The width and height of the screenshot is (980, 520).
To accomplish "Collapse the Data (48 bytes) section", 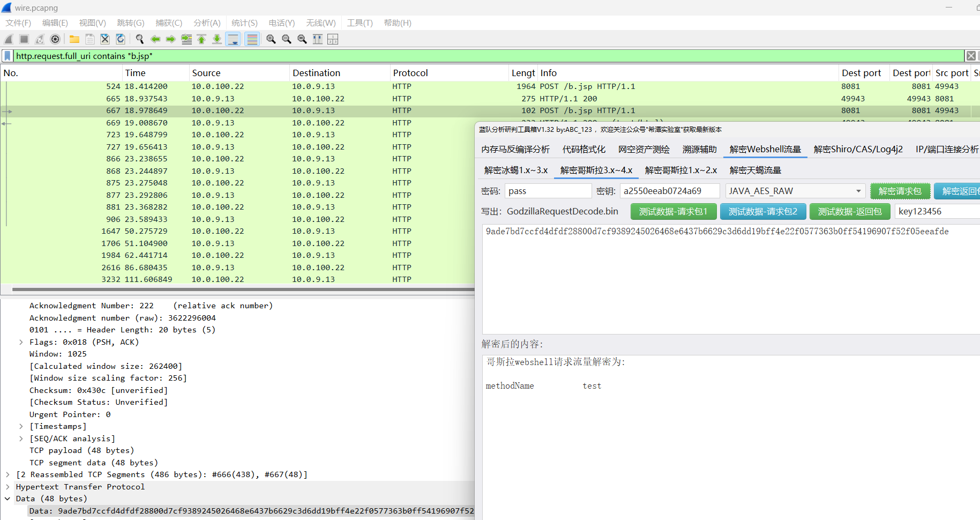I will pyautogui.click(x=8, y=499).
